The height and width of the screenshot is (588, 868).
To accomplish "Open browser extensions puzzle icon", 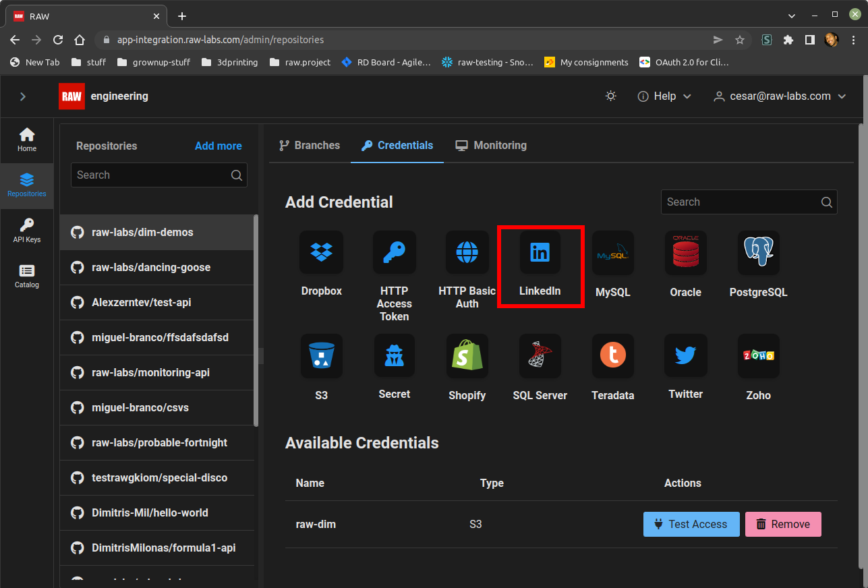I will pos(788,40).
